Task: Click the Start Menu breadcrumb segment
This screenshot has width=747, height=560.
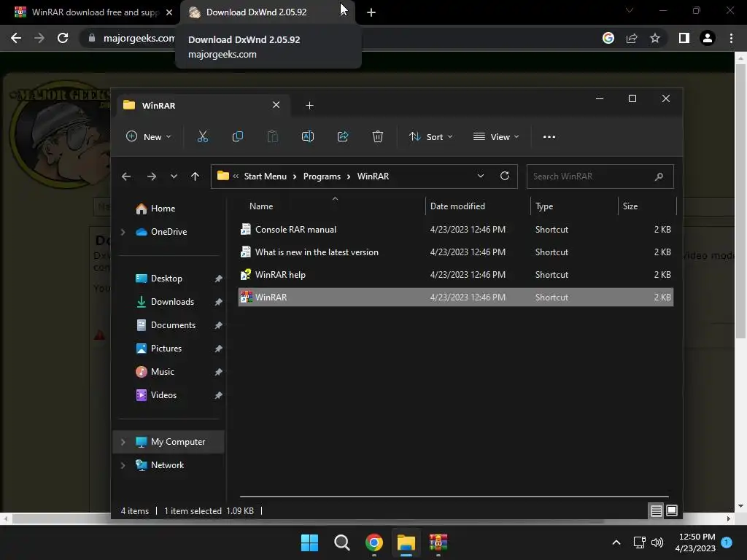Action: (x=266, y=176)
